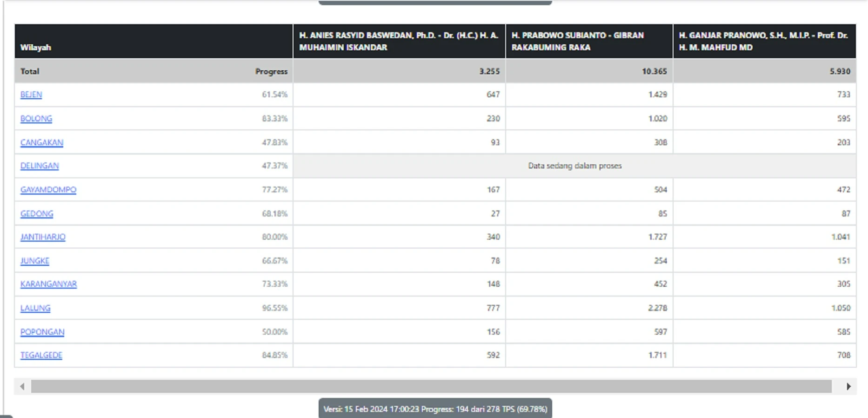The image size is (868, 418).
Task: Click CANGAKAN Anies value 93
Action: point(495,142)
